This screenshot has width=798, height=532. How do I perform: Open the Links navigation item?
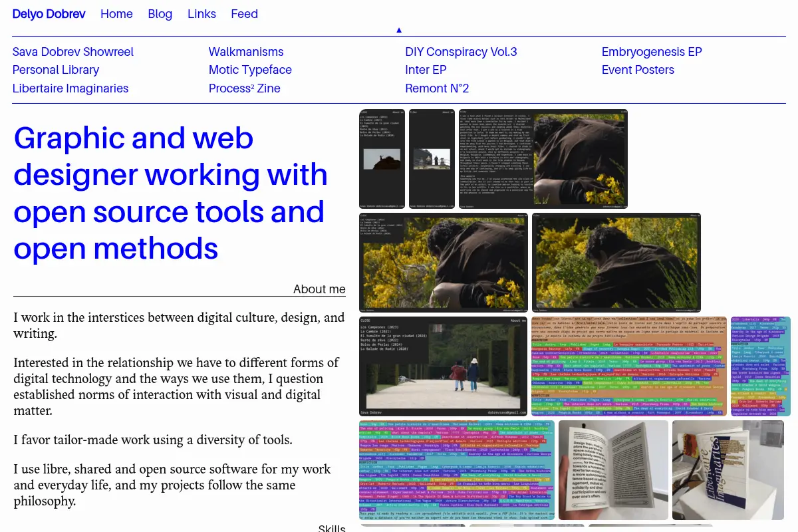(201, 14)
